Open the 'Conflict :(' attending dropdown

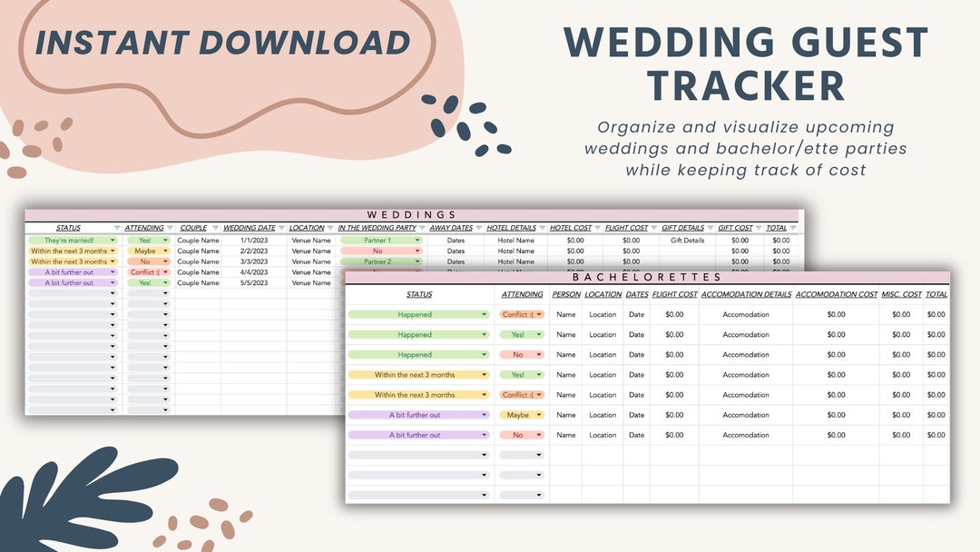(x=166, y=271)
